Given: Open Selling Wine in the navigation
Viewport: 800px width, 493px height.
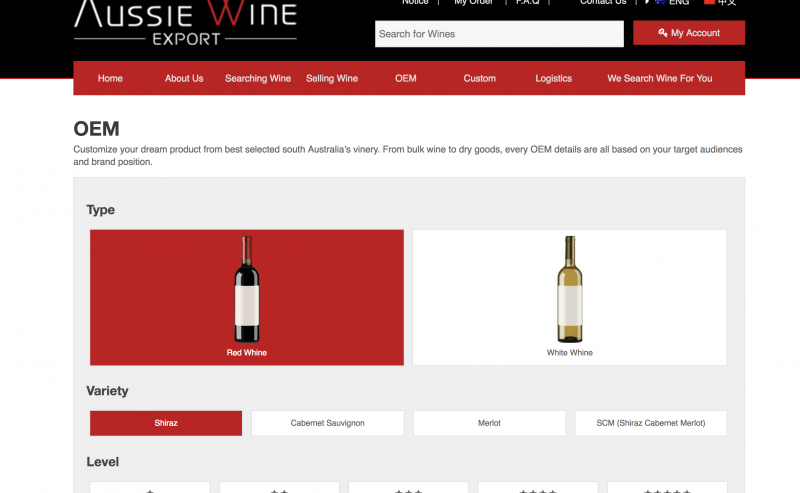Looking at the screenshot, I should click(x=332, y=78).
